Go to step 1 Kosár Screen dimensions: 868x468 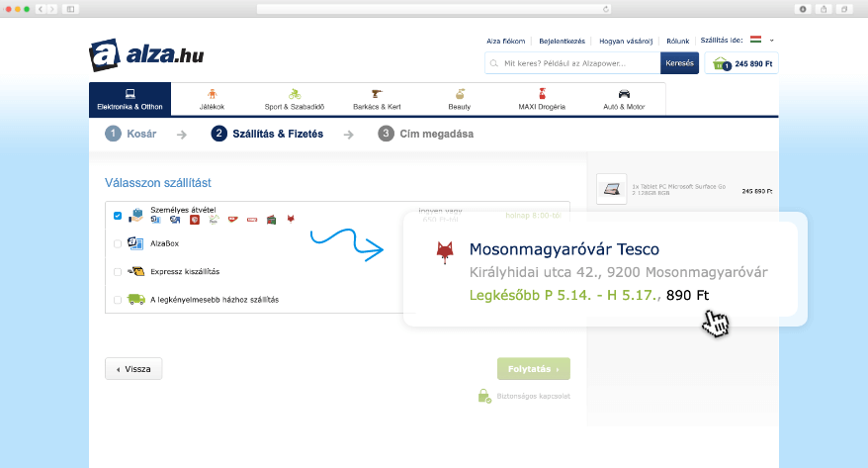pos(131,134)
